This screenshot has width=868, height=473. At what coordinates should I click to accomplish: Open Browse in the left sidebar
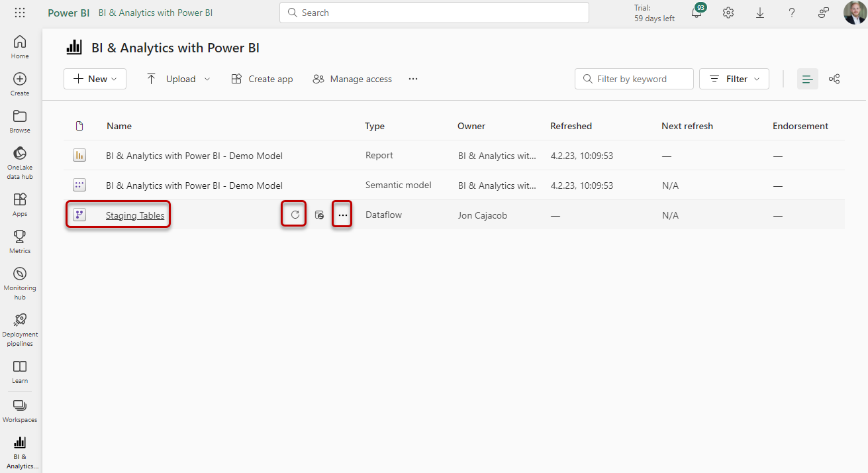click(20, 121)
